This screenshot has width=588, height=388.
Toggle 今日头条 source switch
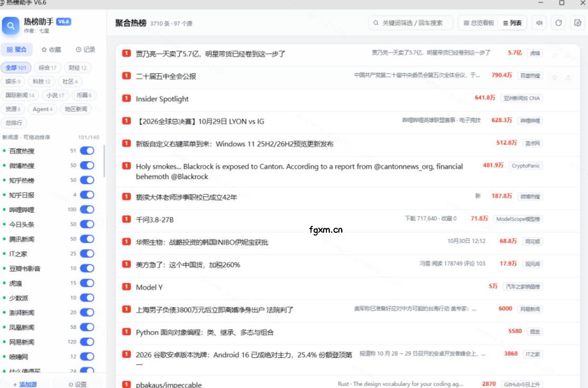click(x=87, y=224)
